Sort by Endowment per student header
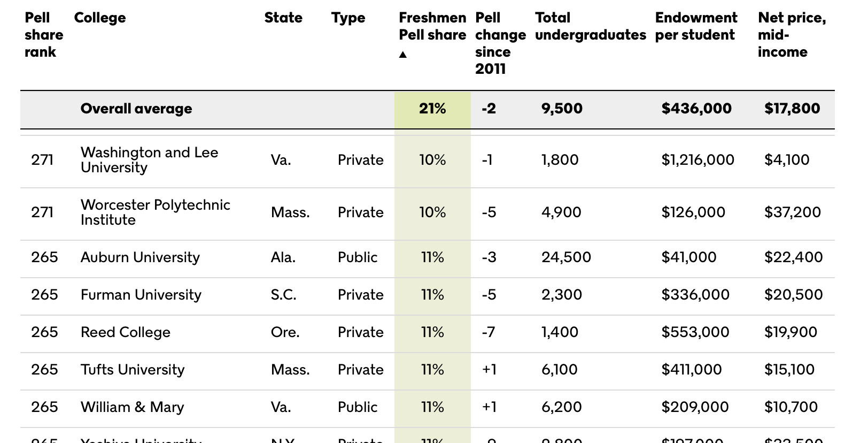This screenshot has width=868, height=443. (x=696, y=26)
